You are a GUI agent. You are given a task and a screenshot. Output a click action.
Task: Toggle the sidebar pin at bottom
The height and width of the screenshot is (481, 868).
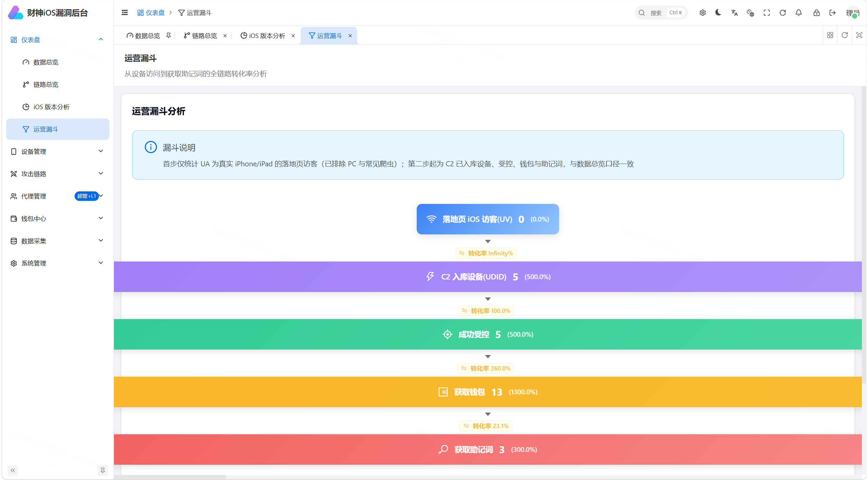click(x=103, y=470)
